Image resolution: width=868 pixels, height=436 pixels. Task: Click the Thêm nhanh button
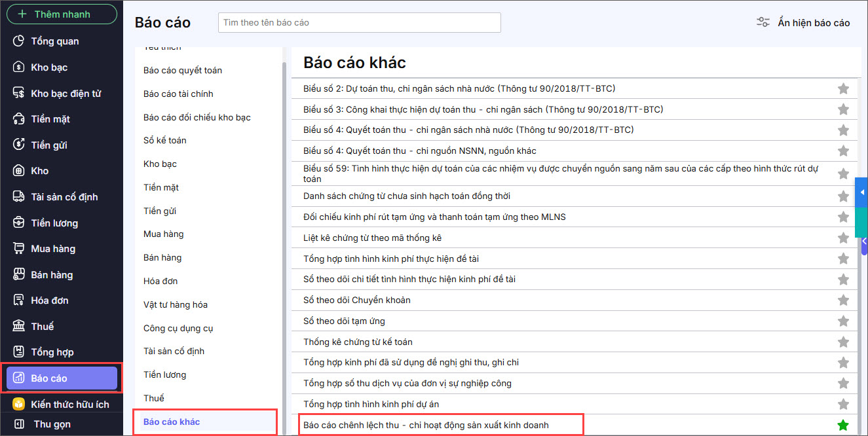[62, 14]
